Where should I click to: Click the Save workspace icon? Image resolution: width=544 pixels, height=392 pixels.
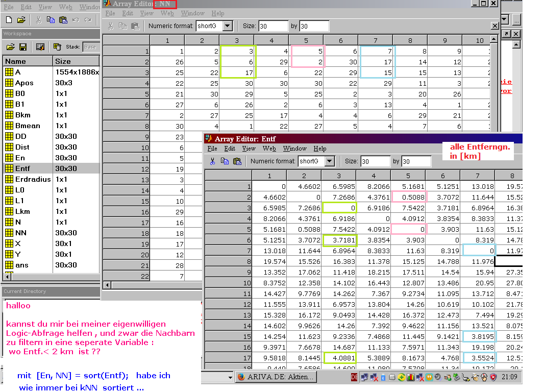point(23,47)
